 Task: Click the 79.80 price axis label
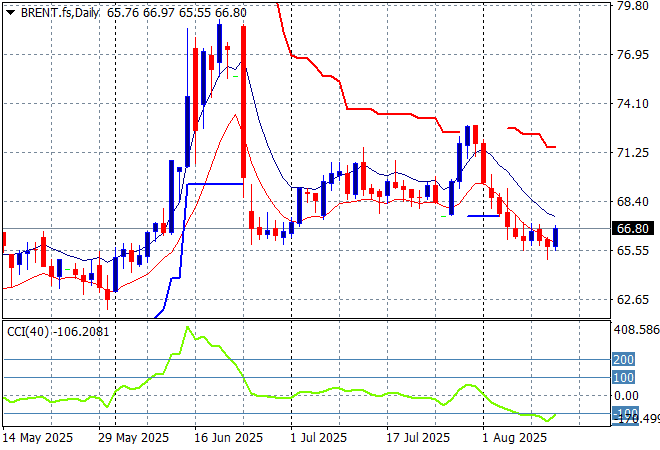633,5
